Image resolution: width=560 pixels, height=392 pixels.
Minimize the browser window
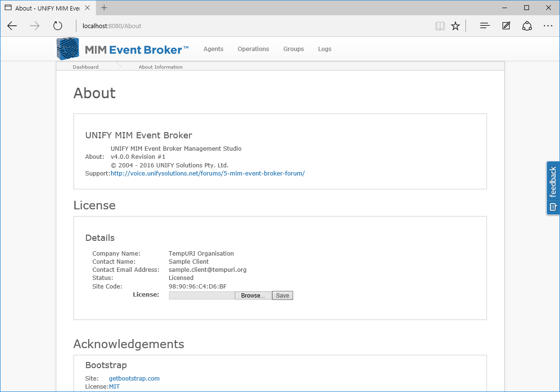point(505,8)
